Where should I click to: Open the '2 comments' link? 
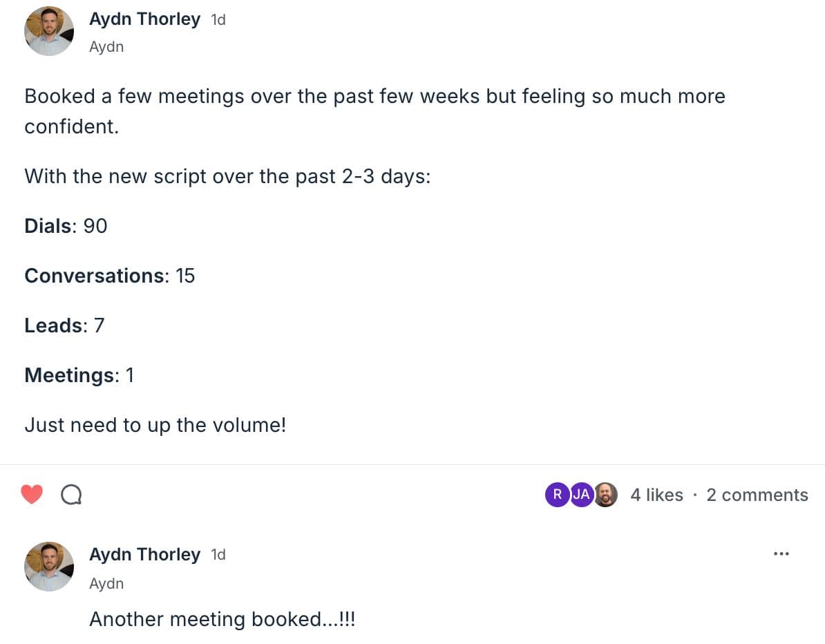[x=757, y=494]
